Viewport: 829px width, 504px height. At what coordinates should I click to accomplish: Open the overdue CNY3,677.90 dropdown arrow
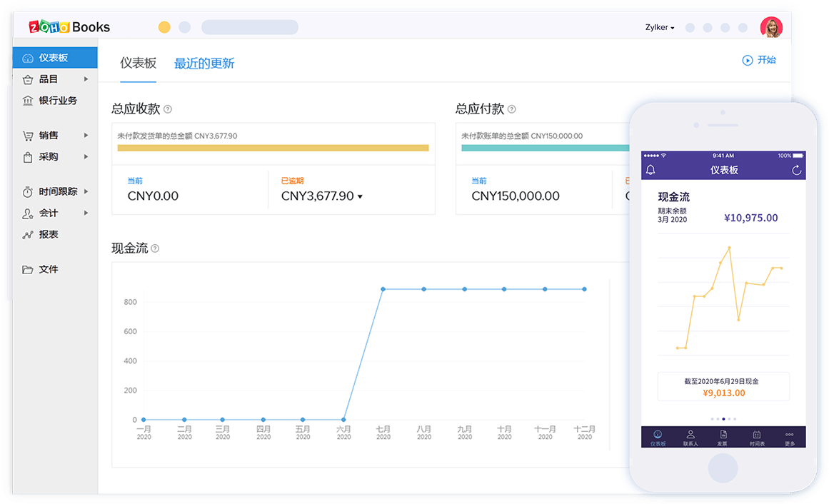tap(360, 197)
